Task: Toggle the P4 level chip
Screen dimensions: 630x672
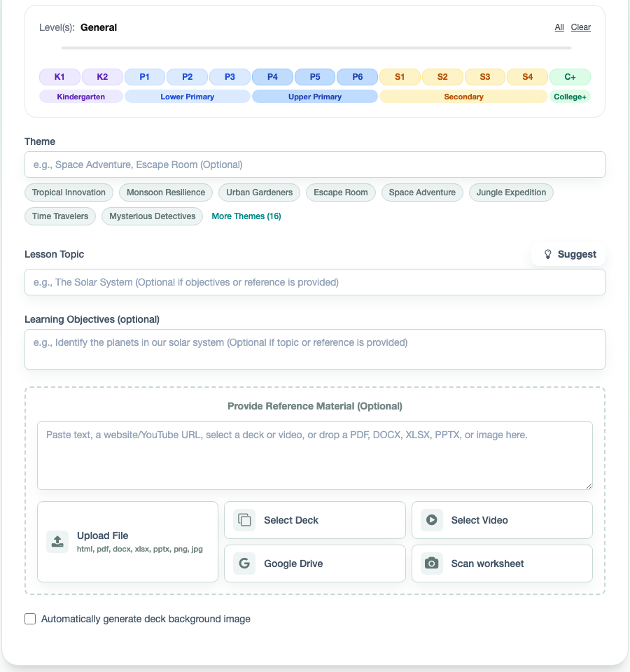Action: (273, 77)
